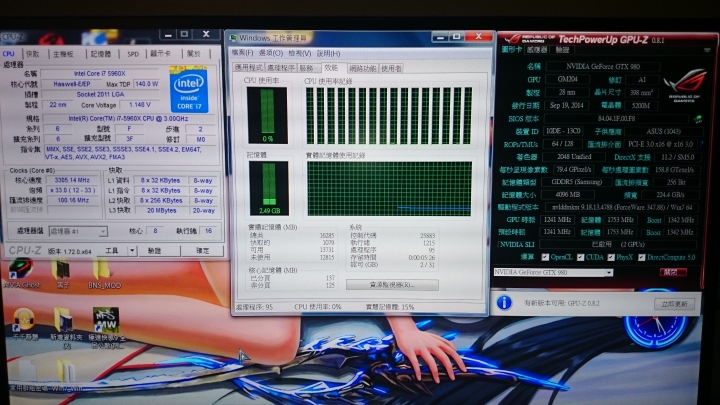This screenshot has height=405, width=720.
Task: Switch to the 顯示卡 tab in CPU-Z
Action: click(x=161, y=54)
